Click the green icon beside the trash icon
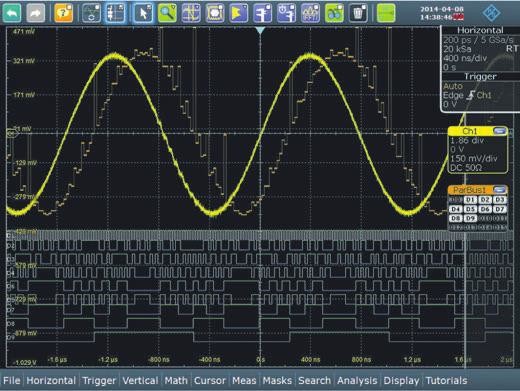 (386, 13)
